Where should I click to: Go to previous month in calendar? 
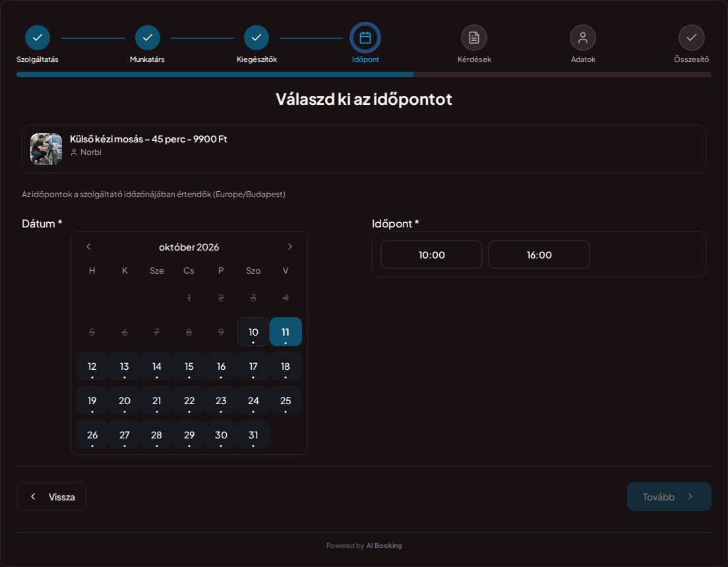pyautogui.click(x=88, y=247)
